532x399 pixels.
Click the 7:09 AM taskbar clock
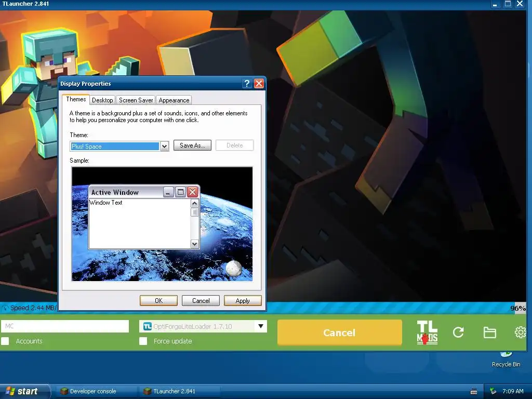coord(513,391)
